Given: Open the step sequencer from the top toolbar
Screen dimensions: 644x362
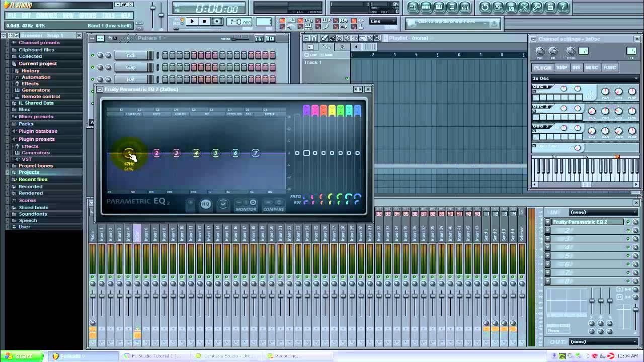Looking at the screenshot, I should click(x=426, y=7).
